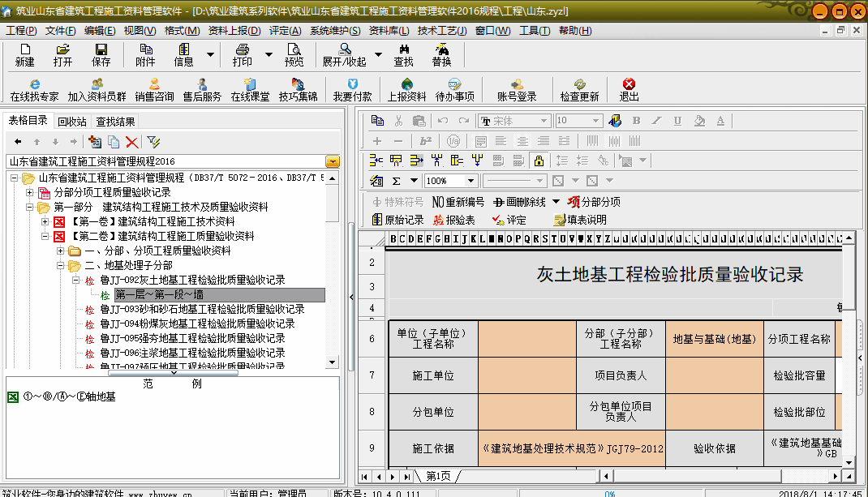Click the 原始记录 button

tap(397, 220)
